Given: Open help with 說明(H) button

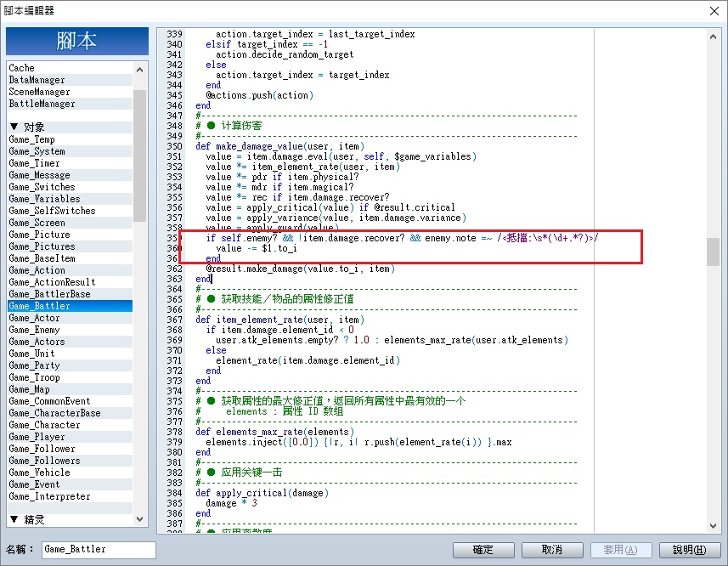Looking at the screenshot, I should [x=690, y=550].
